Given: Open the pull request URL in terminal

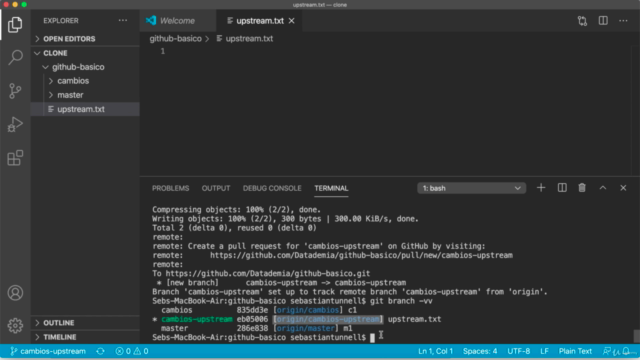Looking at the screenshot, I should point(361,255).
